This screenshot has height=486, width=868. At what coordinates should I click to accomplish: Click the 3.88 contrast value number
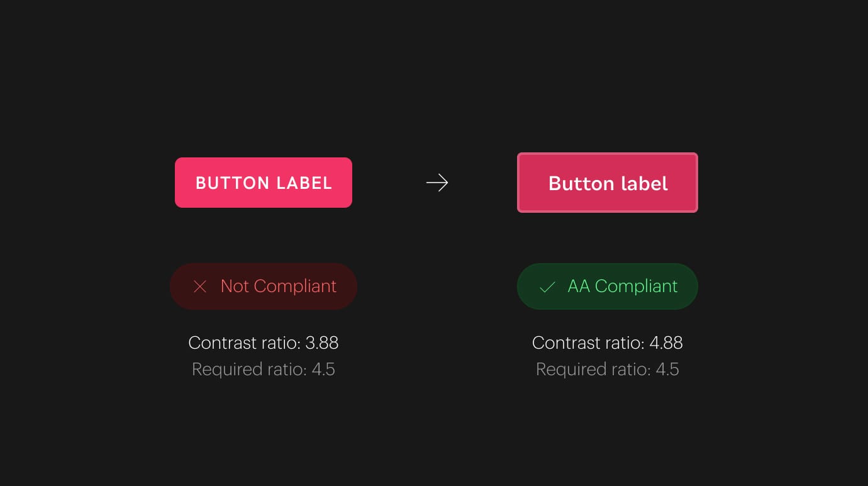[x=322, y=342]
